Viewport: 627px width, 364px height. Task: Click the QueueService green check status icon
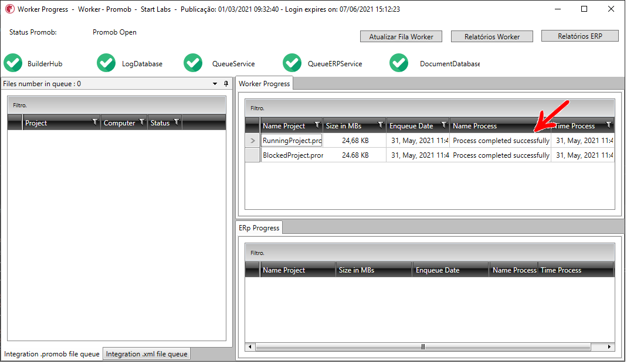click(193, 63)
